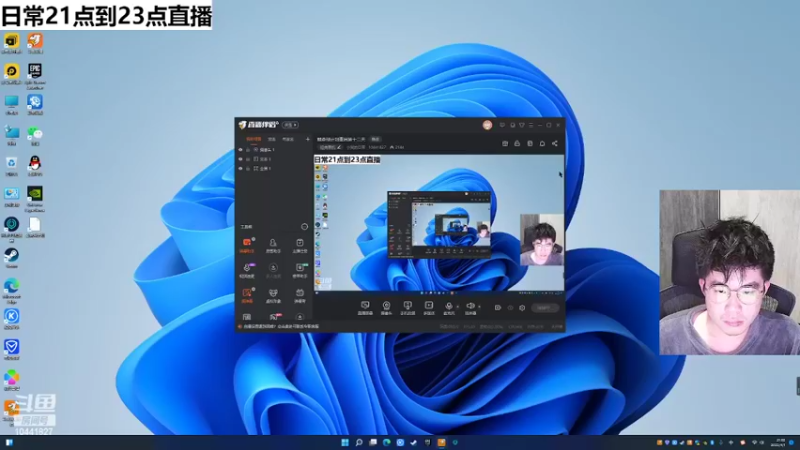Open the mode dropdown badge beside the Douyu logo
The image size is (800, 450).
(290, 125)
